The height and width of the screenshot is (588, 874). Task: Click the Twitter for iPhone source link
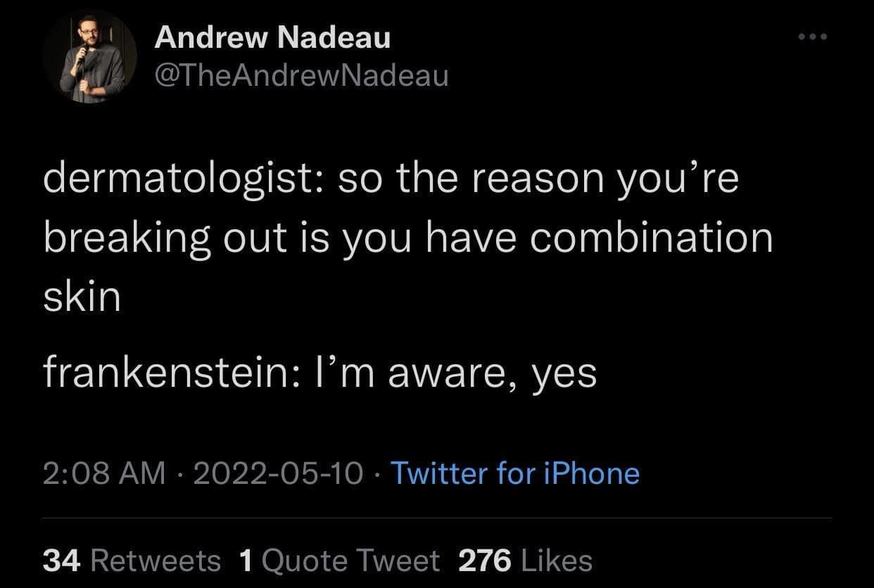coord(516,473)
